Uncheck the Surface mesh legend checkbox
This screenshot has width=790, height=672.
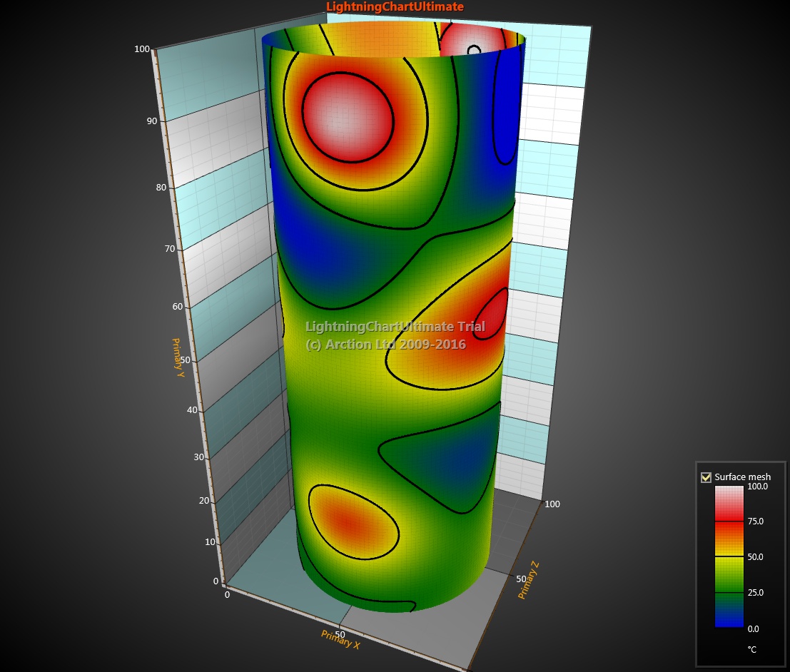pos(706,477)
